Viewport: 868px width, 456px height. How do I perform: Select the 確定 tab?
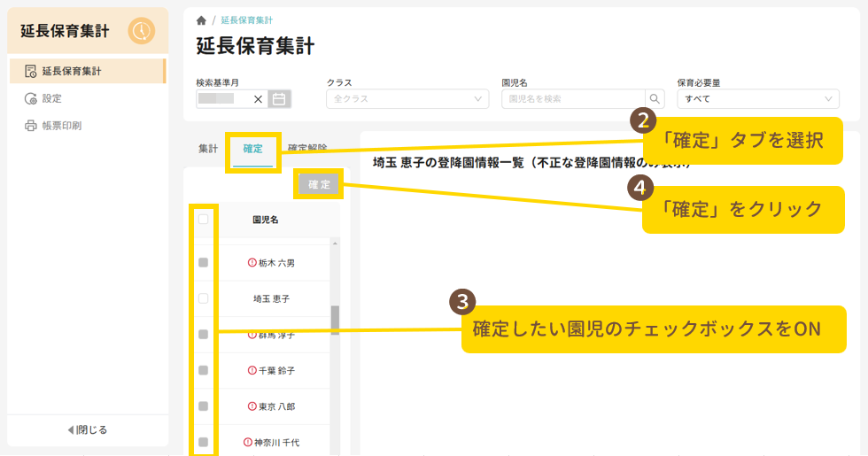(x=252, y=149)
